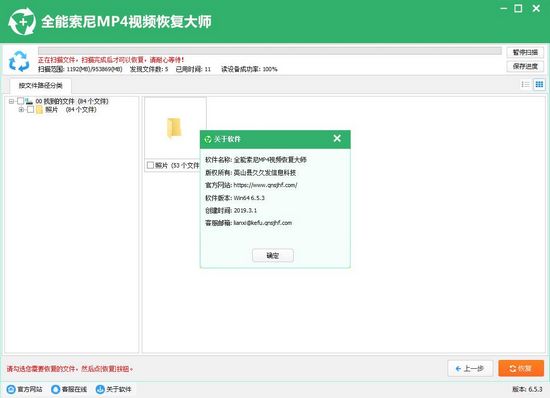
Task: Click the 软件名称 line in dialog
Action: coord(256,160)
